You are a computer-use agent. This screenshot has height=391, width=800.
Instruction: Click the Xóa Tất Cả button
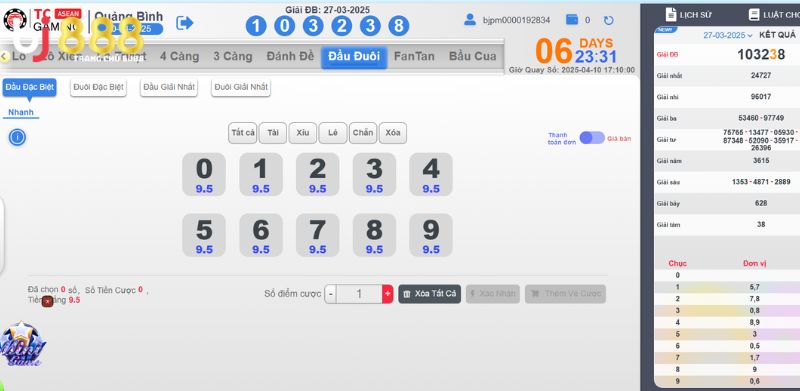430,294
